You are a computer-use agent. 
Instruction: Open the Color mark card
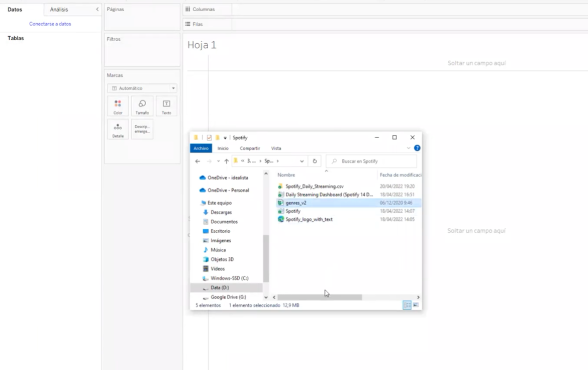click(118, 106)
